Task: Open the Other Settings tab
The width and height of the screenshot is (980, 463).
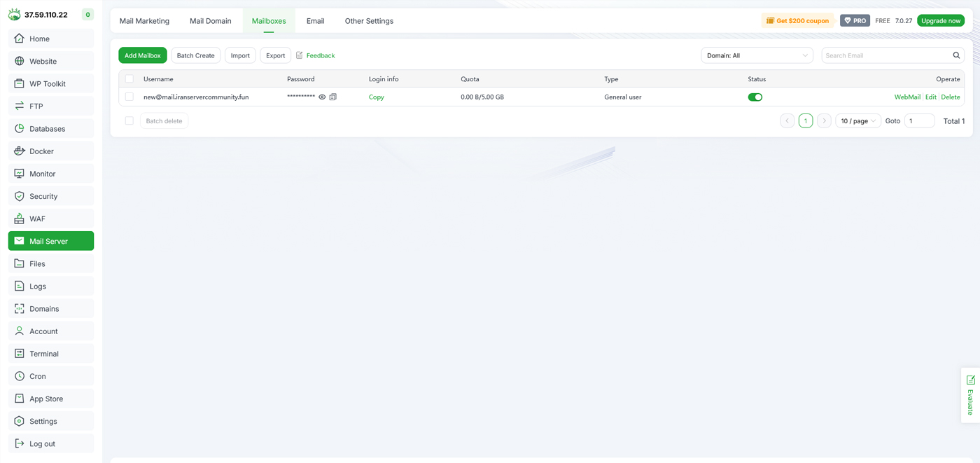Action: 369,21
